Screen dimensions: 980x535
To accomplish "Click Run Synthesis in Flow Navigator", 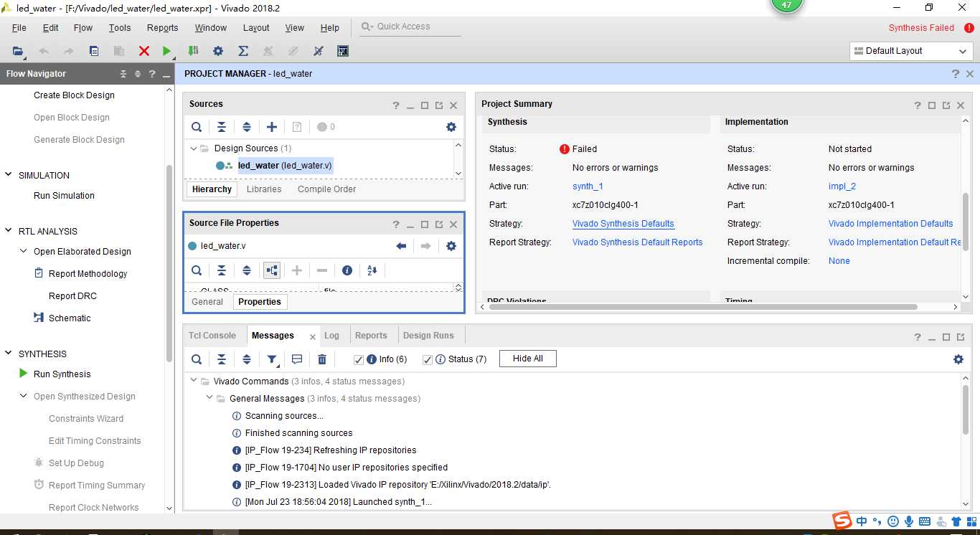I will (x=62, y=374).
